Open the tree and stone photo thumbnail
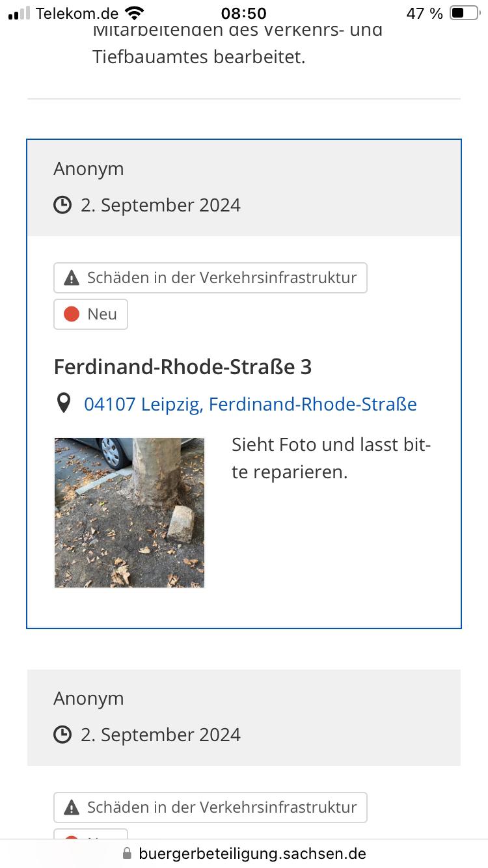The height and width of the screenshot is (868, 488). tap(129, 513)
